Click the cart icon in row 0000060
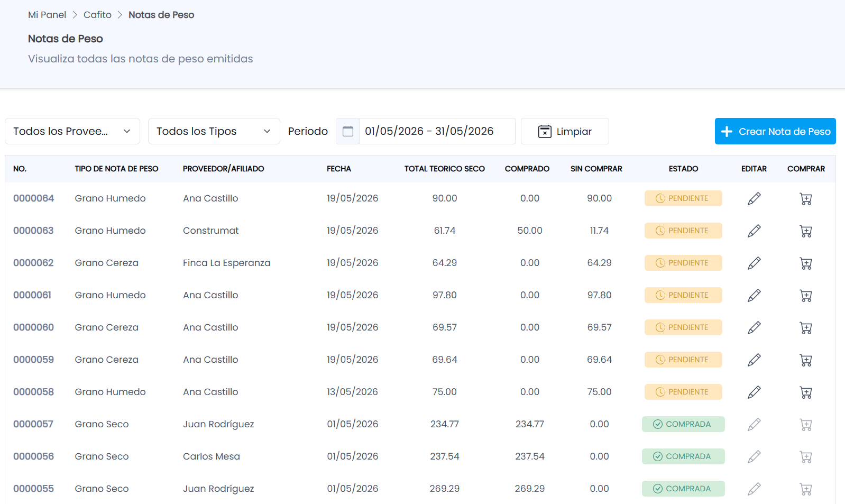This screenshot has height=504, width=845. pyautogui.click(x=806, y=328)
